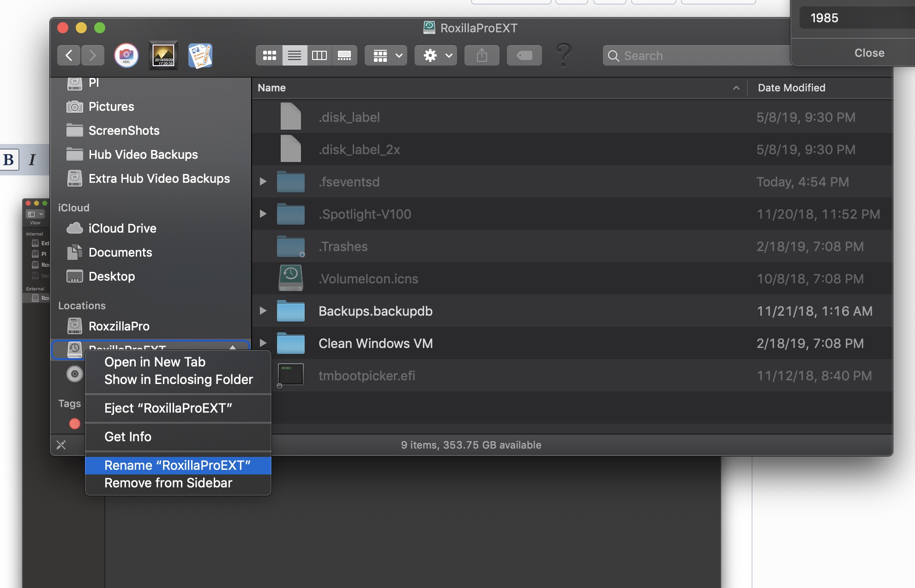Viewport: 915px width, 588px height.
Task: Select the .Trashes folder
Action: pos(572,246)
